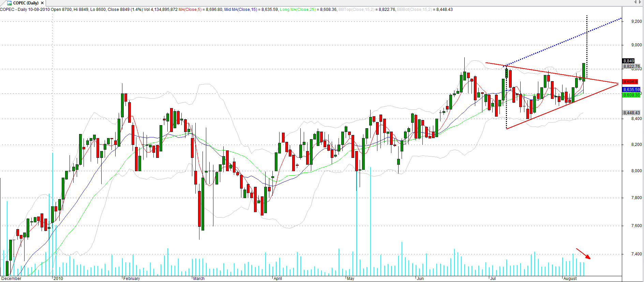Click the Jun label on the date axis

tap(420, 279)
